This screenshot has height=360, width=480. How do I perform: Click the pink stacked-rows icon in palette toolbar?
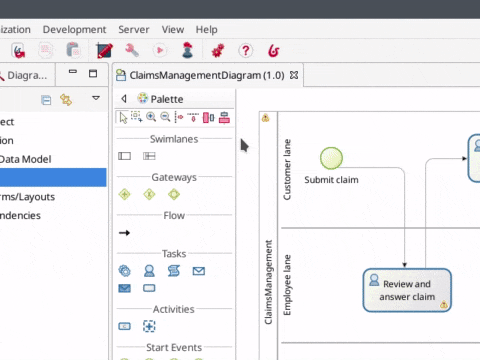point(224,117)
